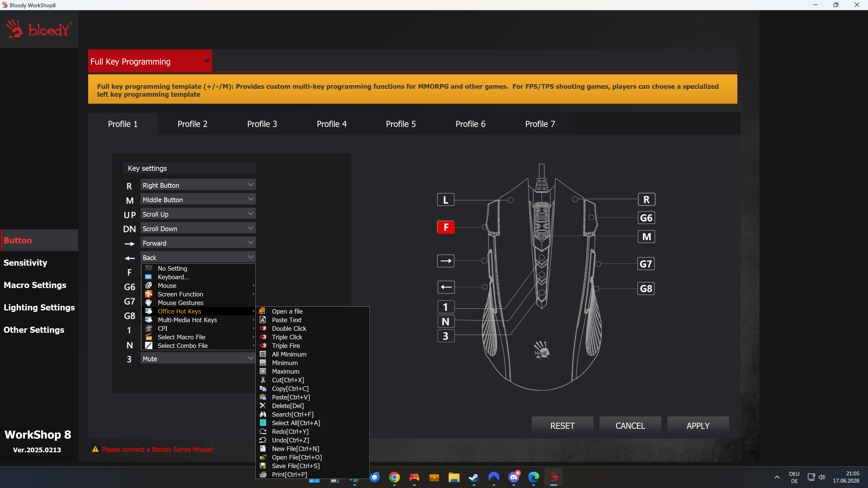Select the L button label on mouse diagram
This screenshot has width=868, height=488.
click(446, 200)
